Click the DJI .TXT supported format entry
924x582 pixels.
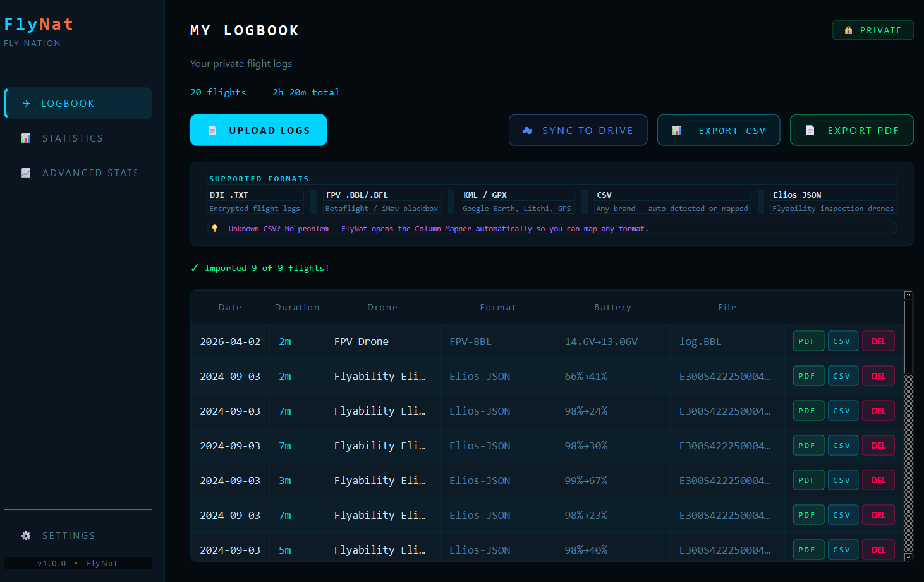pos(256,202)
